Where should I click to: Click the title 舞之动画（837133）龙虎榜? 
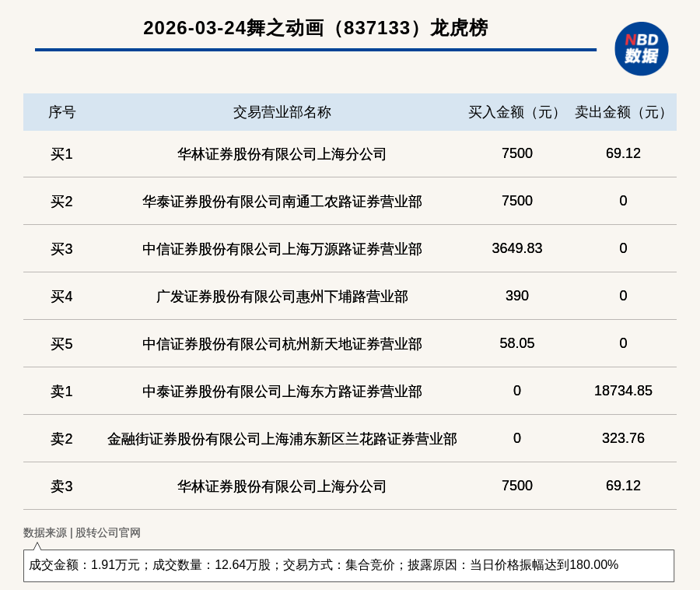pos(315,28)
